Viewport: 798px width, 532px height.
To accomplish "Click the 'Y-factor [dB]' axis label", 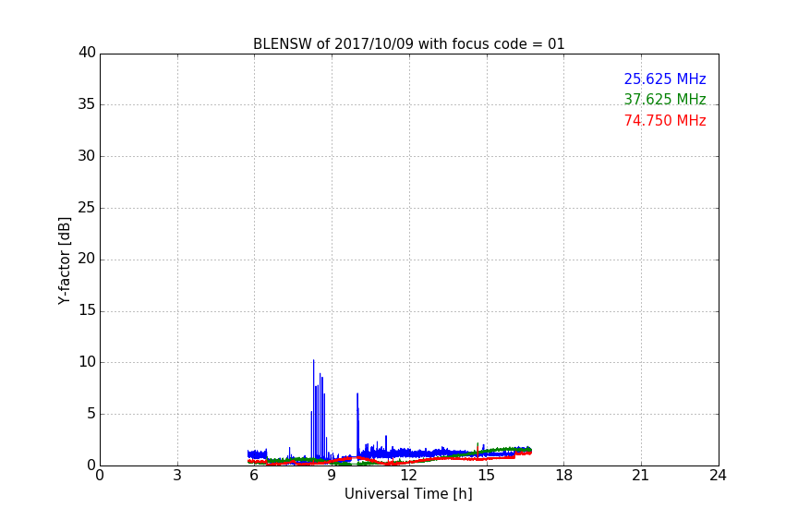I will coord(64,260).
